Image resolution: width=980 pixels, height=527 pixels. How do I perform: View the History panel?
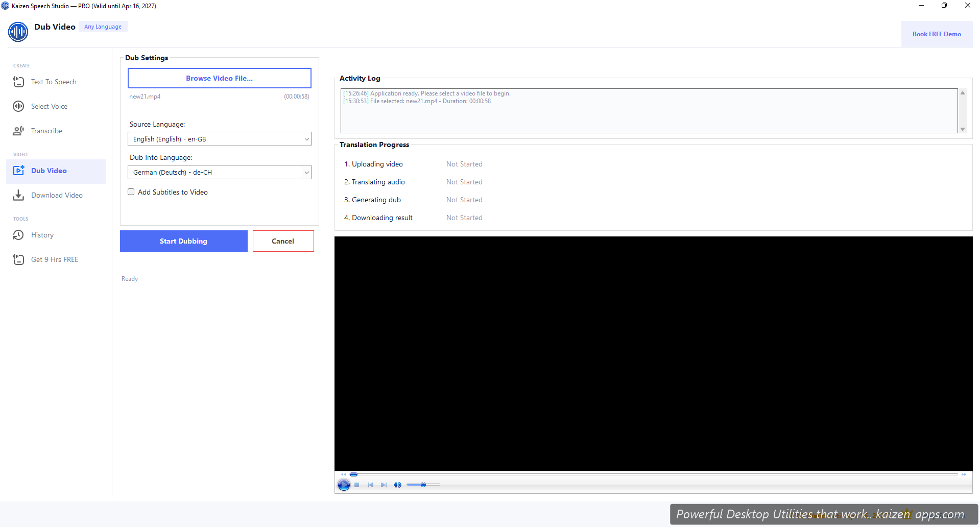tap(42, 235)
